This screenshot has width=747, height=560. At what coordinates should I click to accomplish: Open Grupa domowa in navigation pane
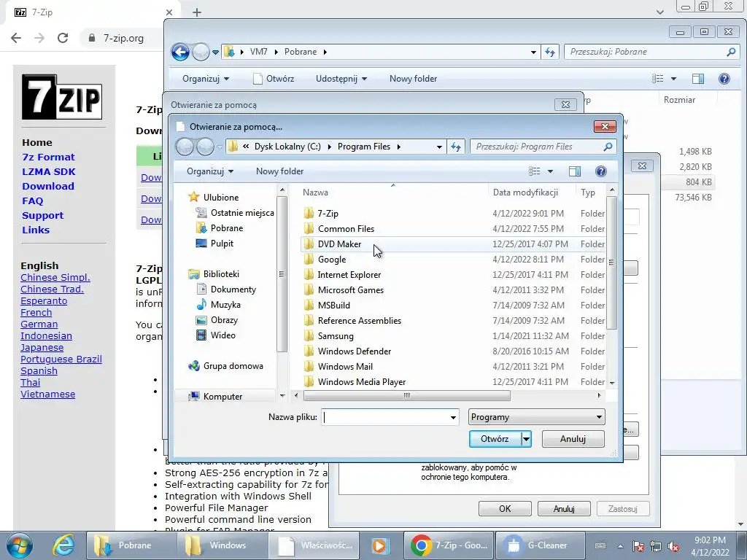click(233, 366)
